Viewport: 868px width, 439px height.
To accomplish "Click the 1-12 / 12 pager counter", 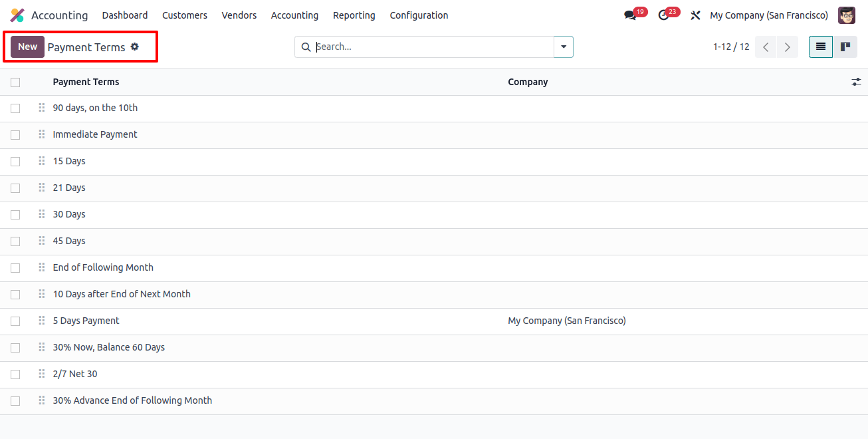I will tap(731, 47).
